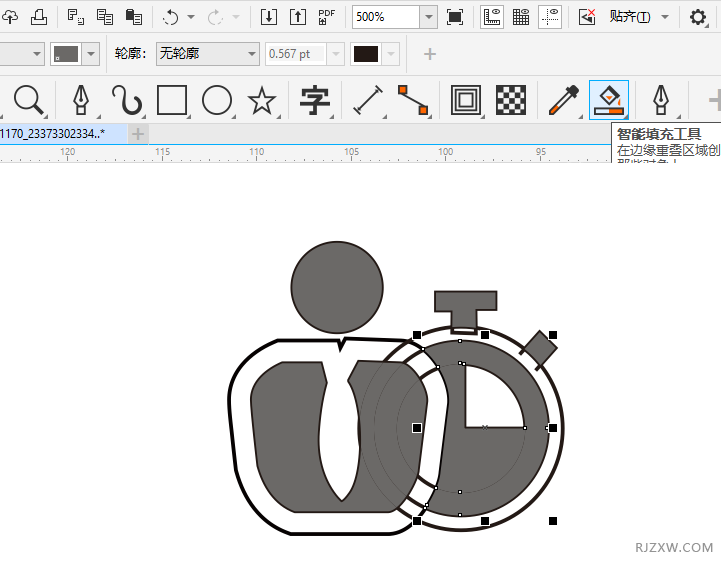Open the 500% zoom level dropdown
Screen dimensions: 721x562
(428, 17)
